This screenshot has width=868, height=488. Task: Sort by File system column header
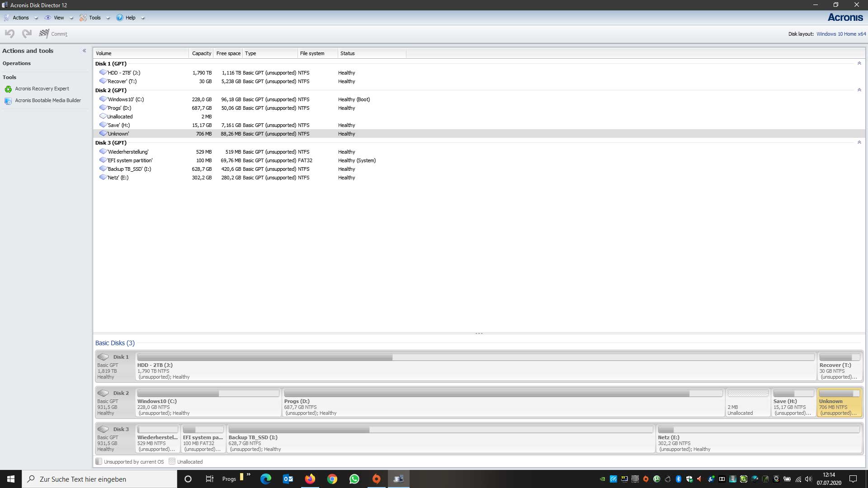coord(318,53)
